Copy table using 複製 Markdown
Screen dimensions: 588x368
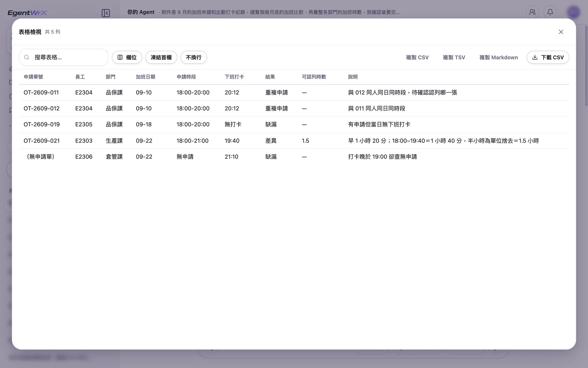(499, 57)
